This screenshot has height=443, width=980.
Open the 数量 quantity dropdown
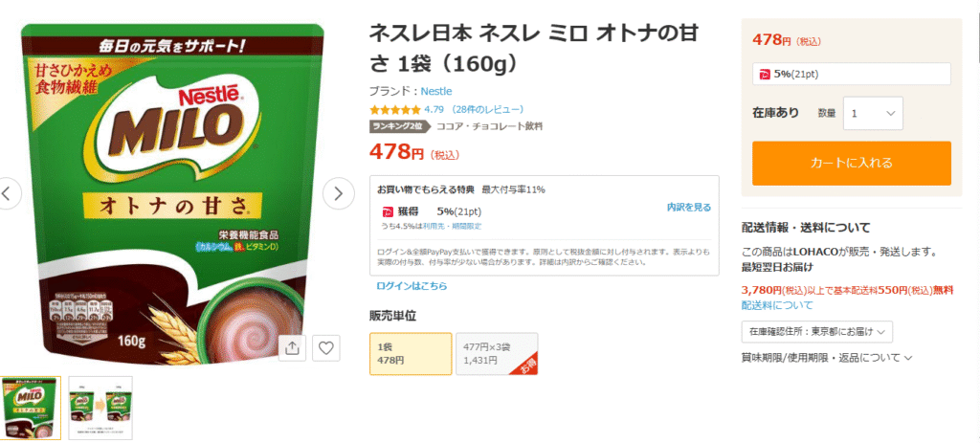(x=873, y=113)
